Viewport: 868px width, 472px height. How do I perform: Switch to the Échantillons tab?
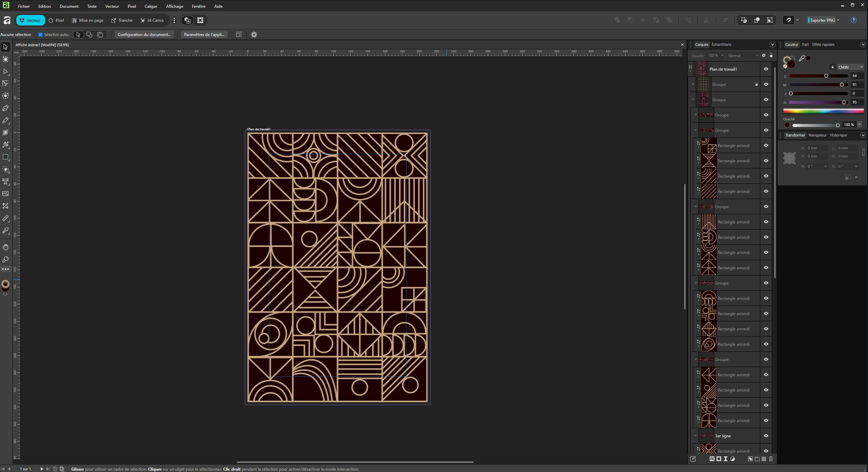pyautogui.click(x=721, y=44)
